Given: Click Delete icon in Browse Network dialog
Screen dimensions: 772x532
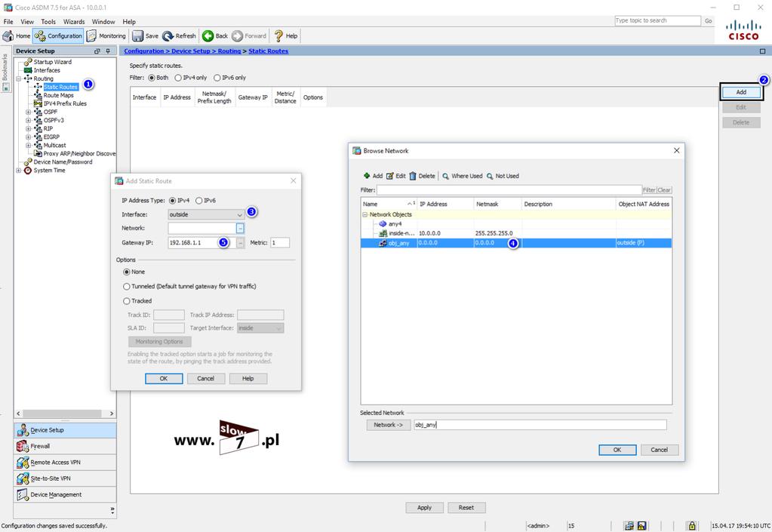Looking at the screenshot, I should 413,176.
